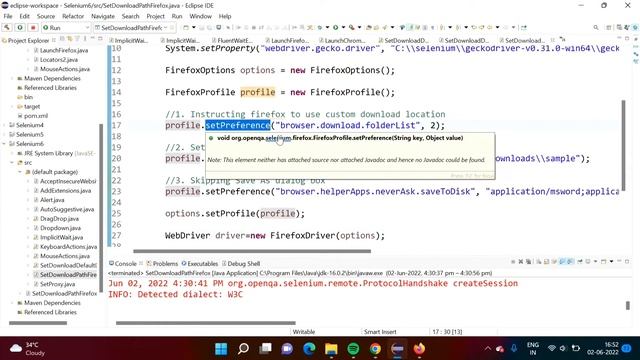The image size is (640, 360).
Task: Click the Pin Console icon
Action: [x=580, y=262]
